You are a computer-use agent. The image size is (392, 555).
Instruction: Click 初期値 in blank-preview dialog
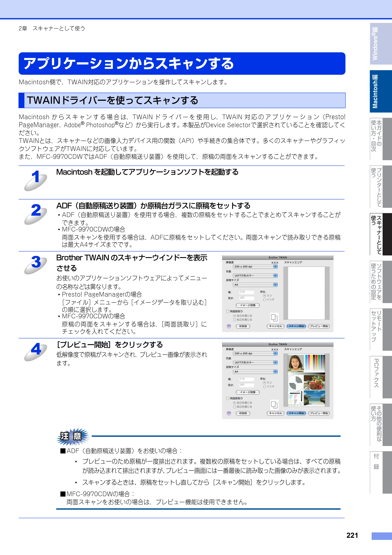(x=243, y=326)
